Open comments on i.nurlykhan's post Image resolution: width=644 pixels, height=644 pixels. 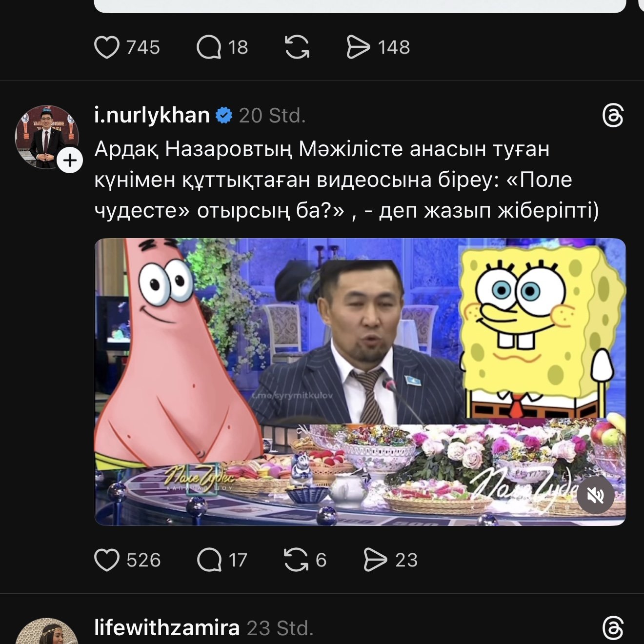click(209, 560)
